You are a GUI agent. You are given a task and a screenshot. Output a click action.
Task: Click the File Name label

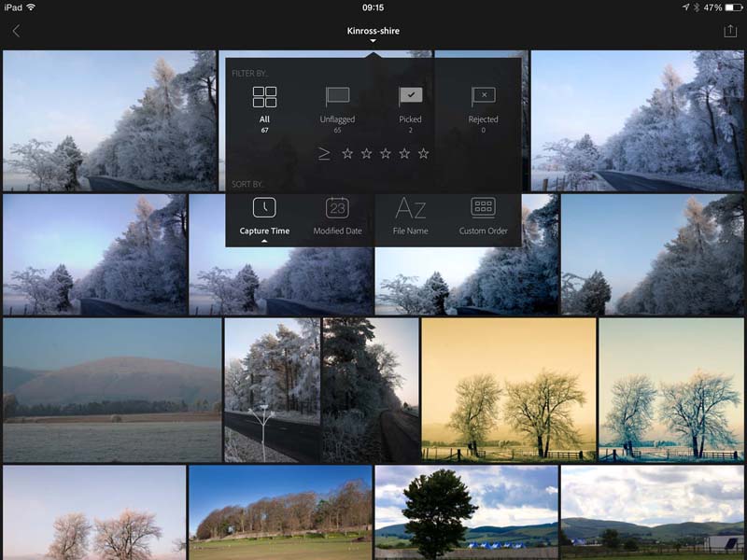pyautogui.click(x=410, y=231)
